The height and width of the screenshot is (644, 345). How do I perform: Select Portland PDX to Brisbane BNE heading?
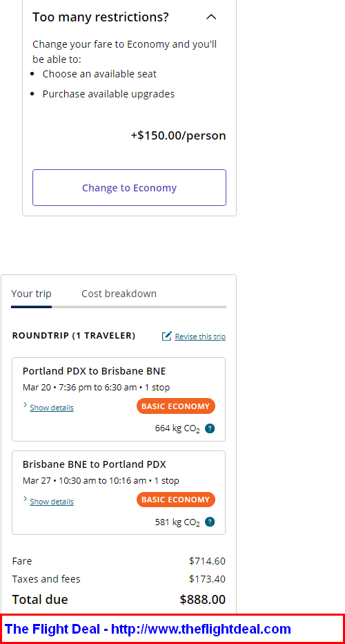tap(95, 371)
